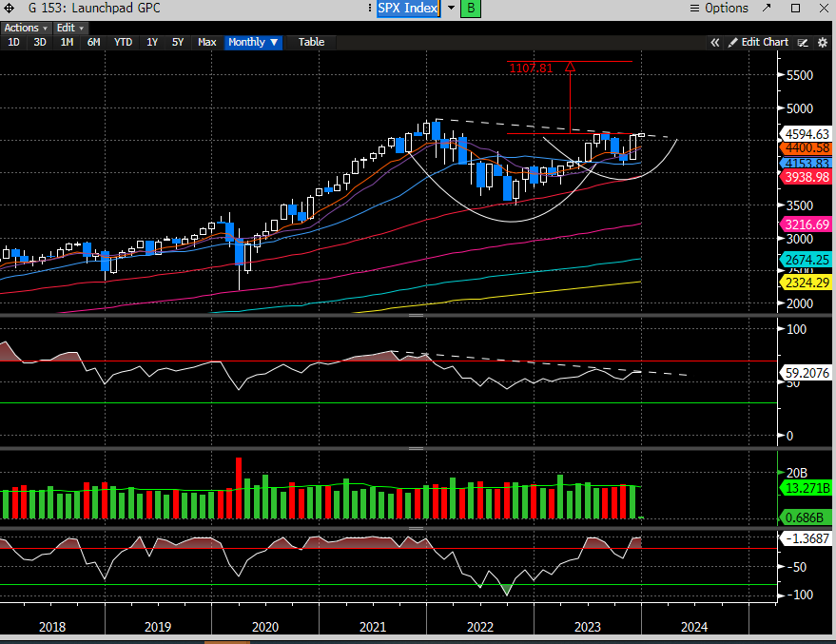Collapse toolbar with double-chevron icon
The image size is (836, 644).
pyautogui.click(x=714, y=42)
